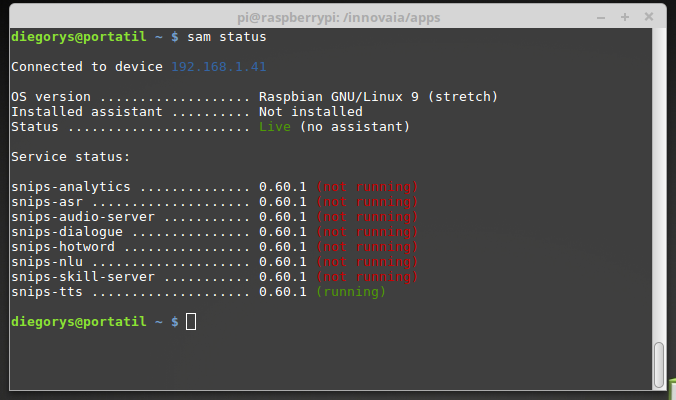Screen dimensions: 676x400
Task: Click the terminal cursor at the prompt
Action: pos(191,322)
